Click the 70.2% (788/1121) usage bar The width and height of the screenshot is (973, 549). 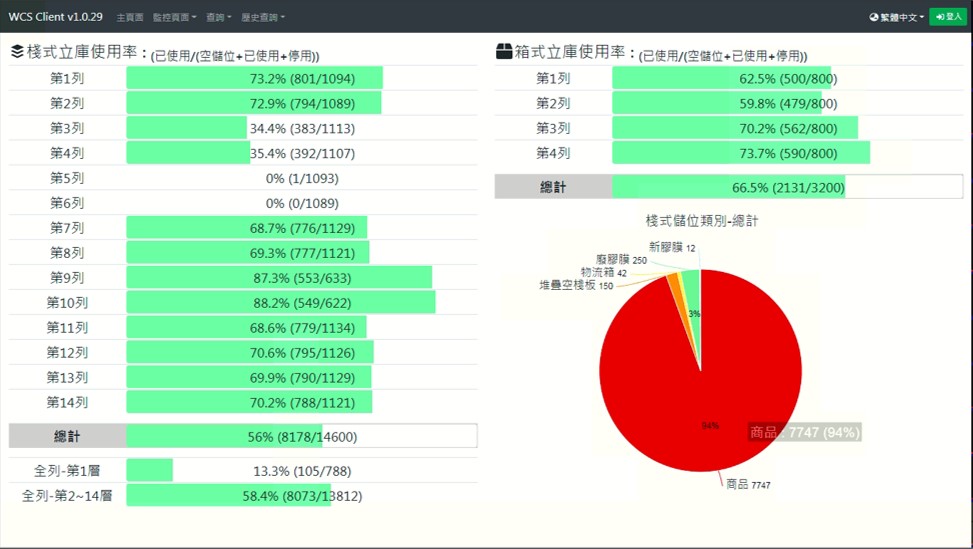click(x=249, y=402)
